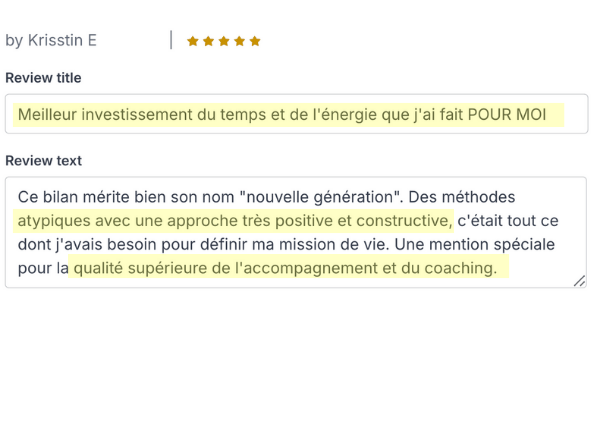The image size is (600, 423).
Task: Click reviewer name "by Krisstin E"
Action: [51, 41]
